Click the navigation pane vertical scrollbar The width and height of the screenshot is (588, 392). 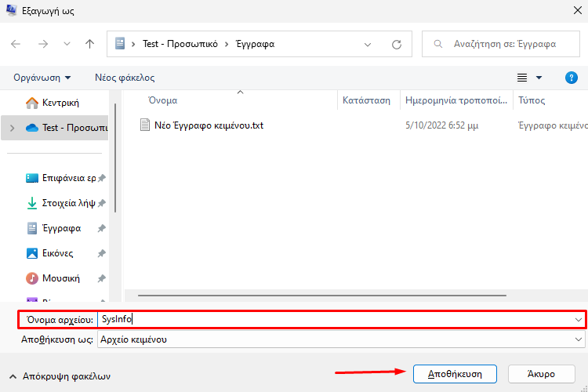(x=115, y=158)
